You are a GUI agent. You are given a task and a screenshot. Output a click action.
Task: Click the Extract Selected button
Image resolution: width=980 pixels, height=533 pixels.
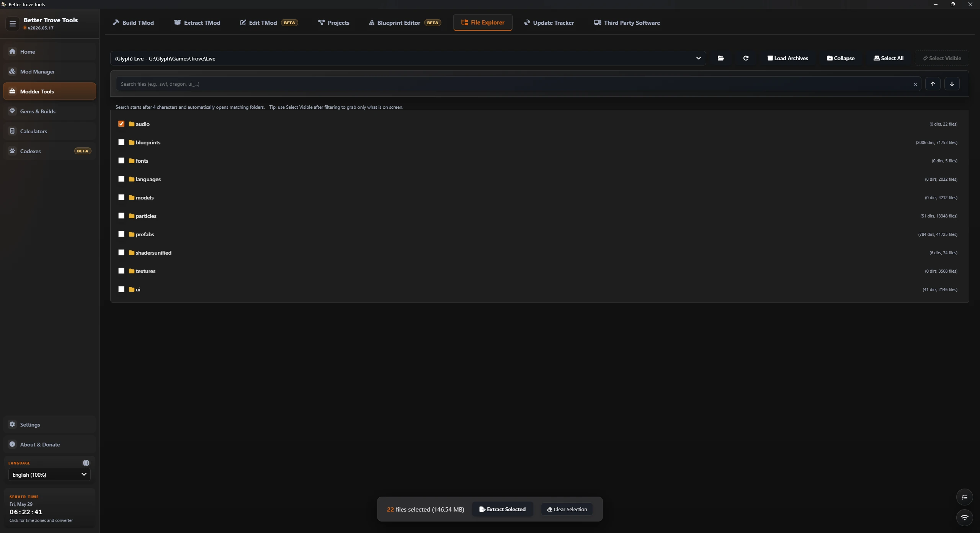click(503, 509)
